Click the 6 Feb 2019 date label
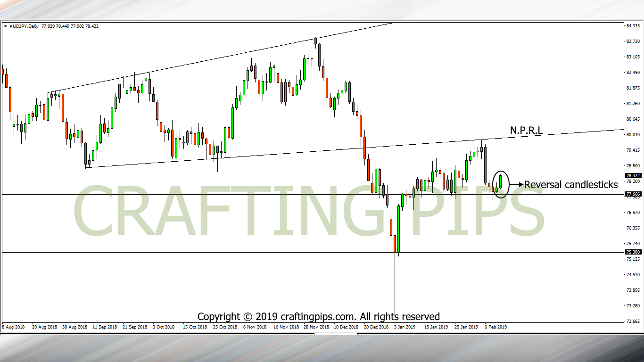Viewport: 644px width, 362px height. pos(495,327)
